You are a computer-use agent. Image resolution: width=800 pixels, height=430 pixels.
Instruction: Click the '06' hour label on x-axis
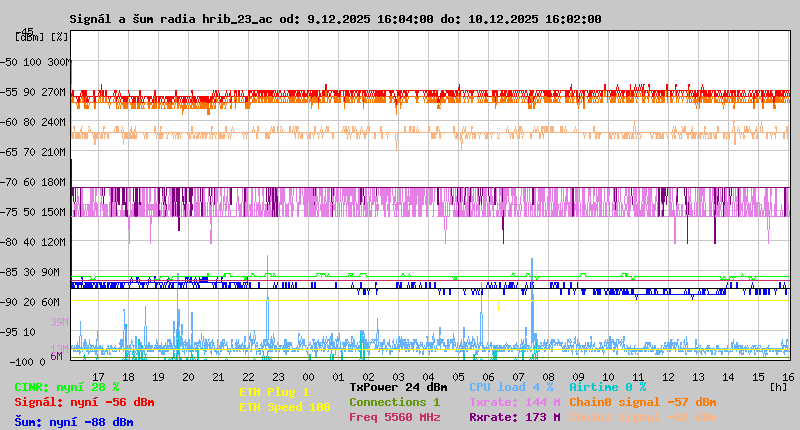pyautogui.click(x=489, y=377)
